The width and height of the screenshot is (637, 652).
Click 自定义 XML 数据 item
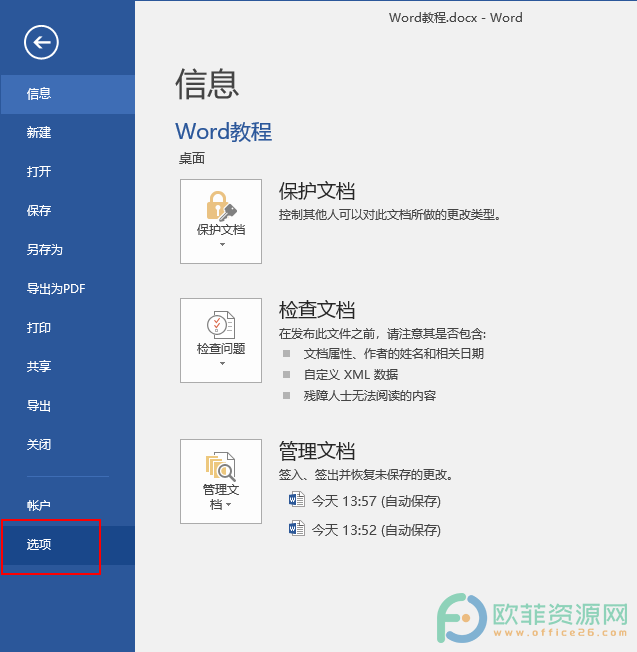click(351, 375)
